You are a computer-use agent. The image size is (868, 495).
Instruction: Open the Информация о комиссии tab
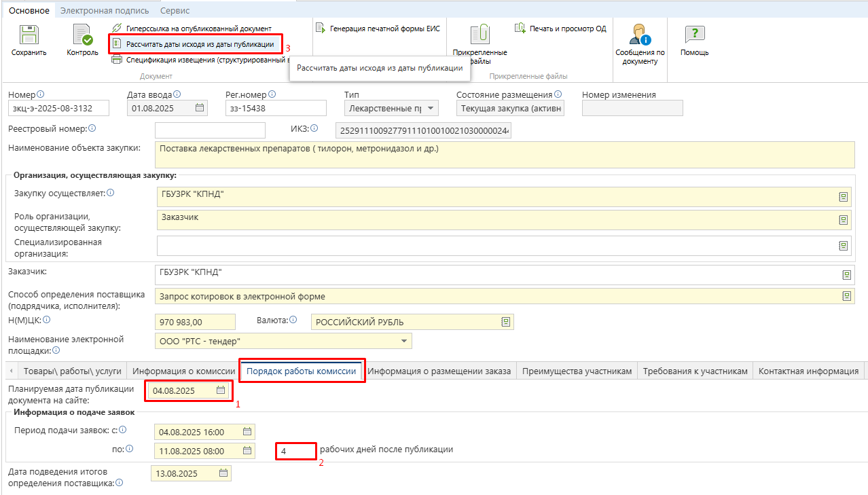(x=183, y=371)
